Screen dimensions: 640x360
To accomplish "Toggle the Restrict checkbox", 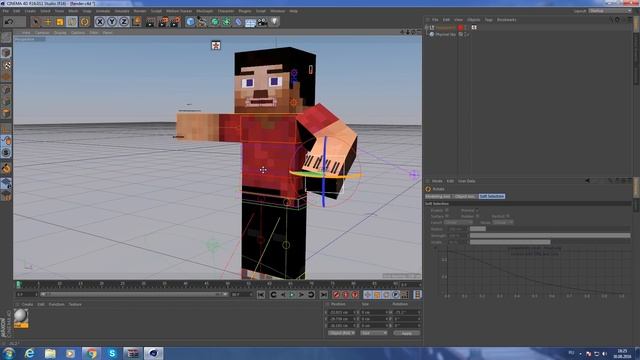I will point(508,216).
